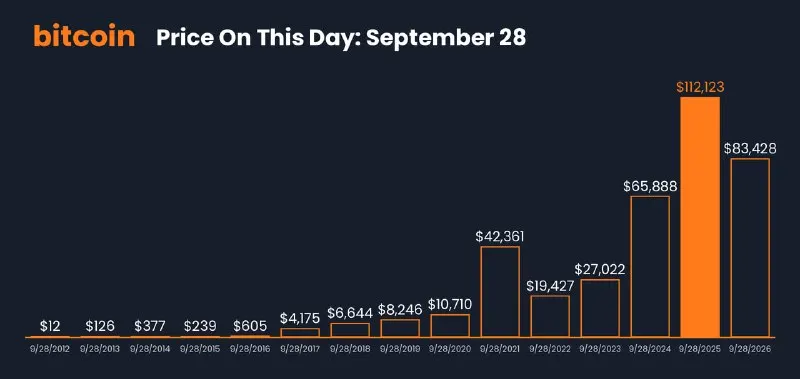Click the $19,427 bar for 2022

(550, 316)
